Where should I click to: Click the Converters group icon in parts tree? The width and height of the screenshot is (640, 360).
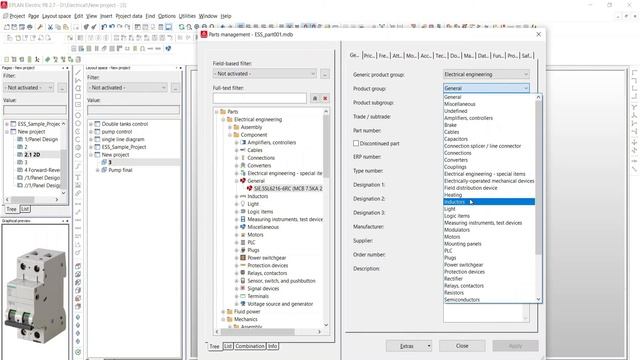coord(243,165)
